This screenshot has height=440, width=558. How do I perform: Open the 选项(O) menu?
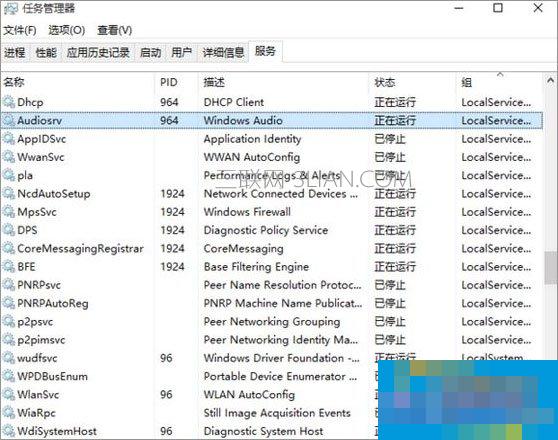pos(67,30)
